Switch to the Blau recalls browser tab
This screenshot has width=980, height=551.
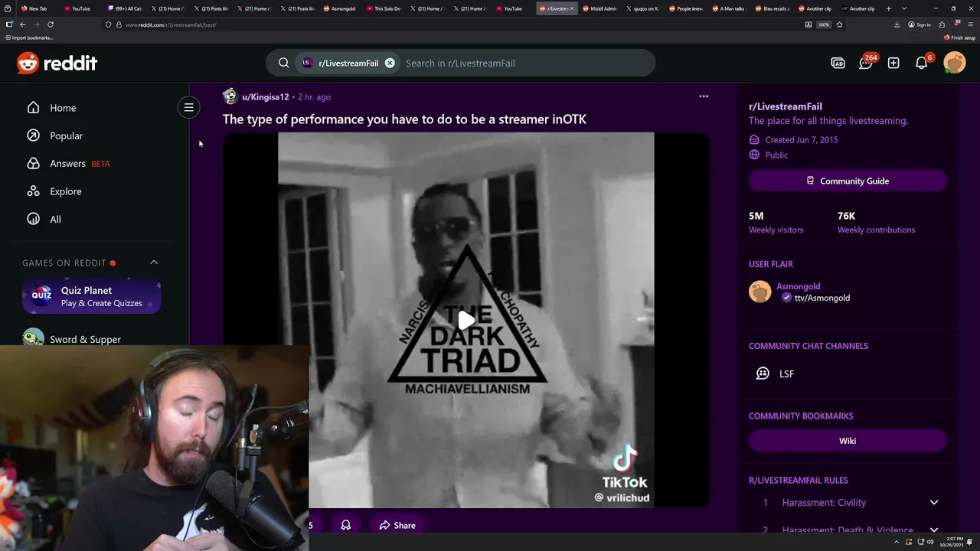773,8
